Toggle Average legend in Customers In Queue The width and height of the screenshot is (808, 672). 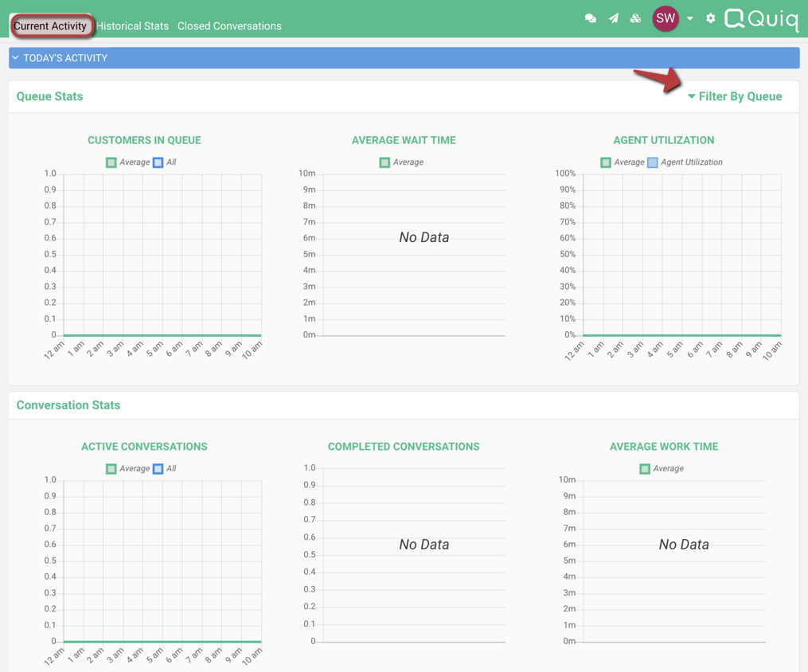click(128, 162)
